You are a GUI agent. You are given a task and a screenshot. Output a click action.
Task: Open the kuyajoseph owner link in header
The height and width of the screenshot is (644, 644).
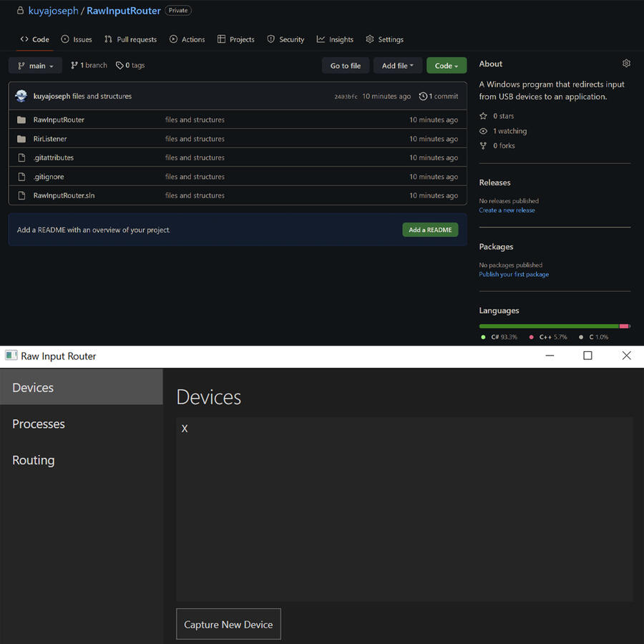54,11
